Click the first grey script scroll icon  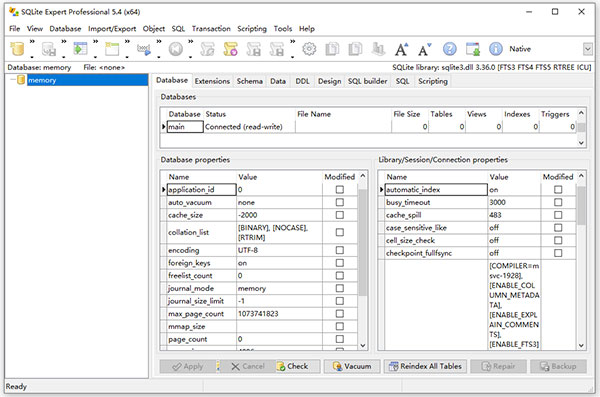[x=207, y=49]
